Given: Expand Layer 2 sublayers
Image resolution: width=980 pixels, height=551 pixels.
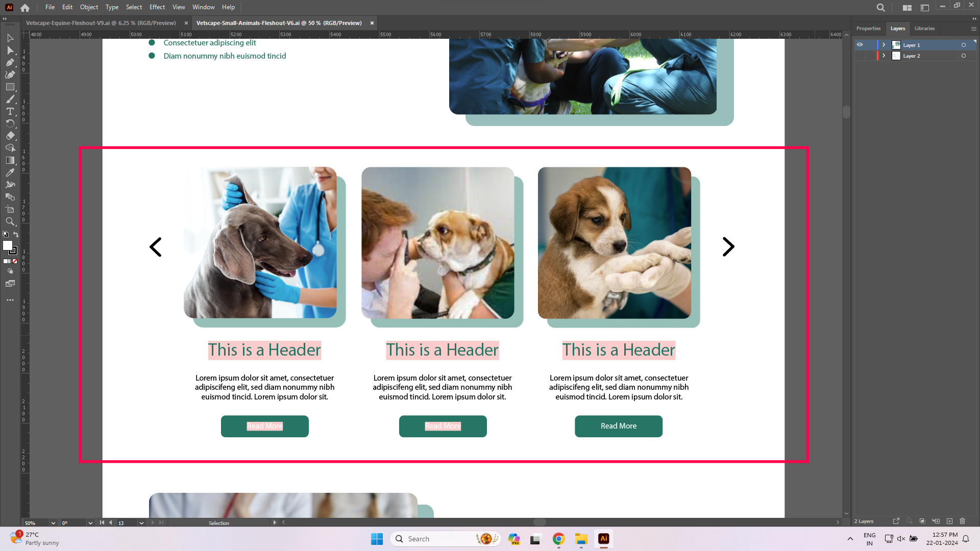Looking at the screenshot, I should [884, 56].
